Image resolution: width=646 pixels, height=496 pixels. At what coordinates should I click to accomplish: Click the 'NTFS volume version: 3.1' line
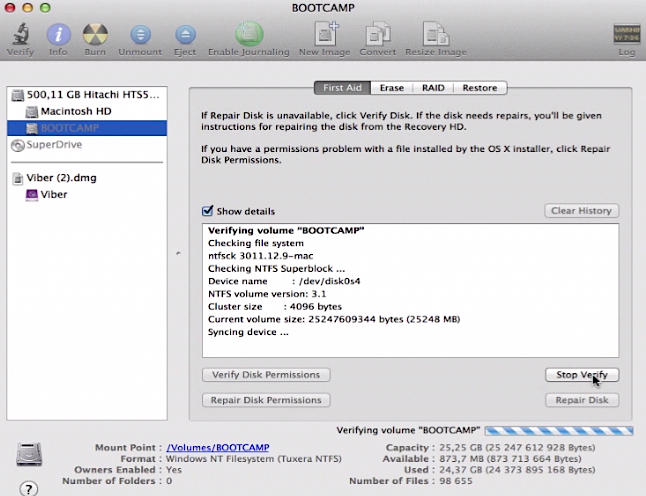(267, 294)
